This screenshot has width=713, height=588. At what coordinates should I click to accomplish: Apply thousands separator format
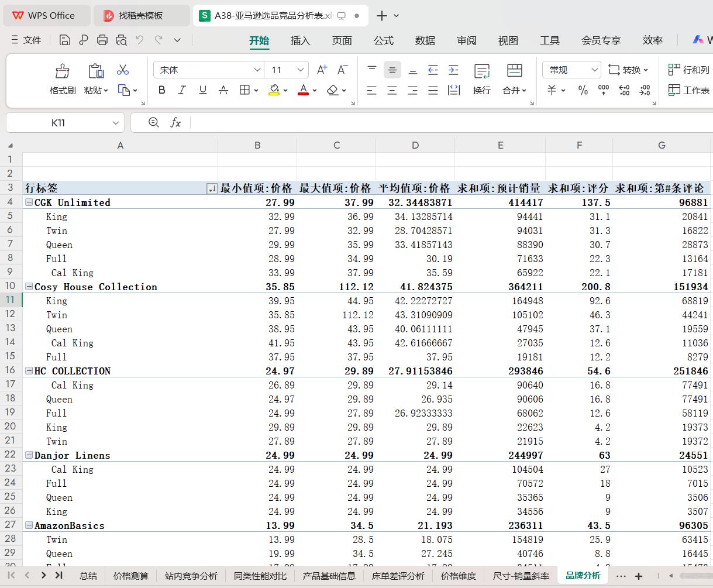click(604, 90)
